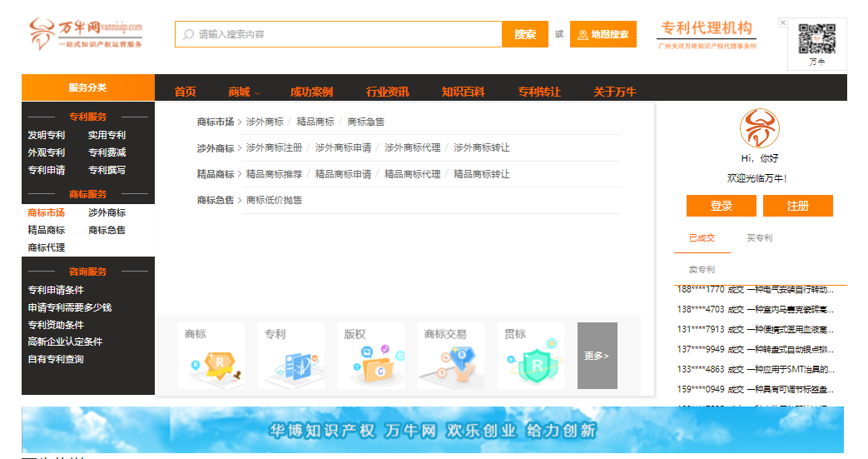Open deal row 137****9949
This screenshot has width=868, height=459.
point(755,349)
